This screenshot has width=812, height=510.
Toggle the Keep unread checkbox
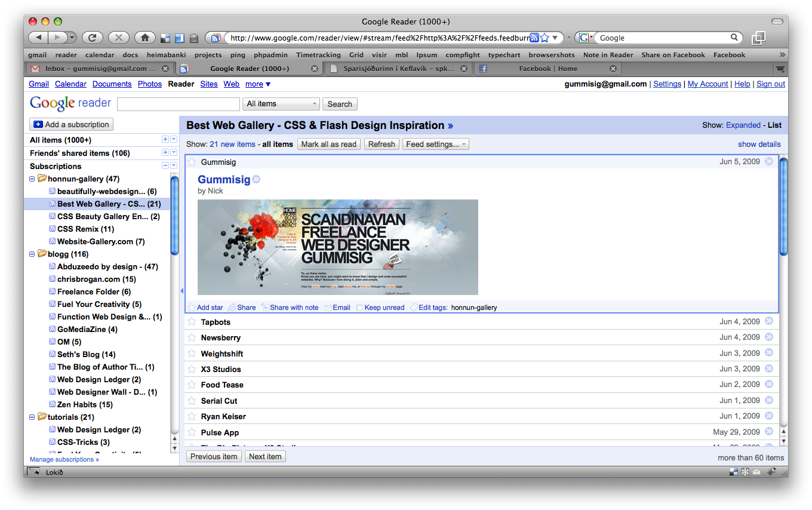point(359,308)
